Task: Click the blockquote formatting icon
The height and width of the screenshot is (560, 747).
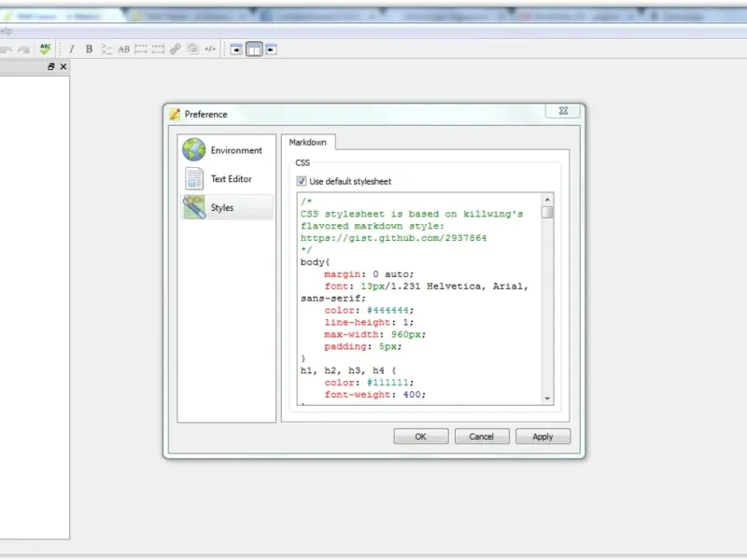Action: (x=106, y=49)
